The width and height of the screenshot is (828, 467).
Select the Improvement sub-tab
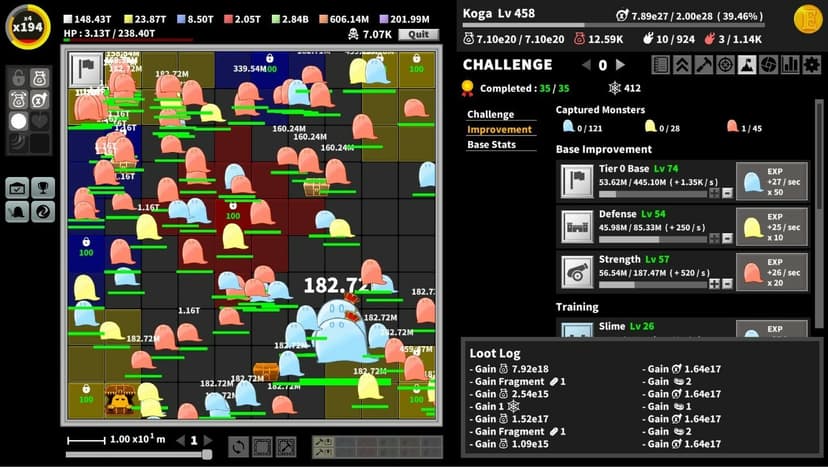coord(500,129)
